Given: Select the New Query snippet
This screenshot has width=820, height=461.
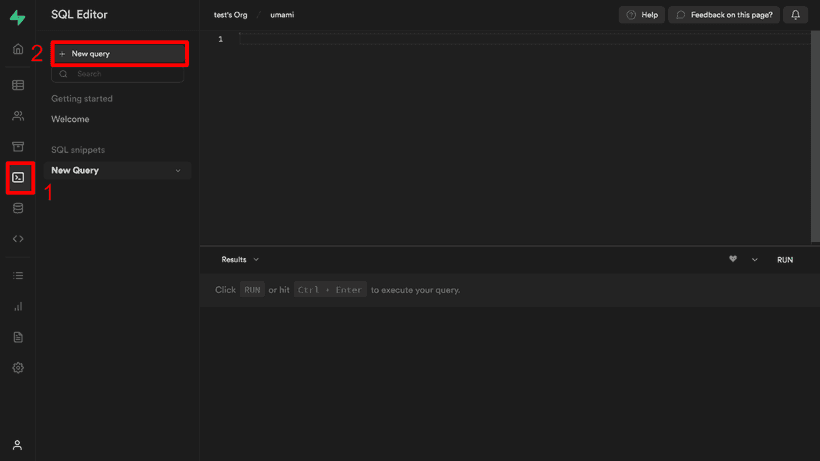Looking at the screenshot, I should point(117,170).
